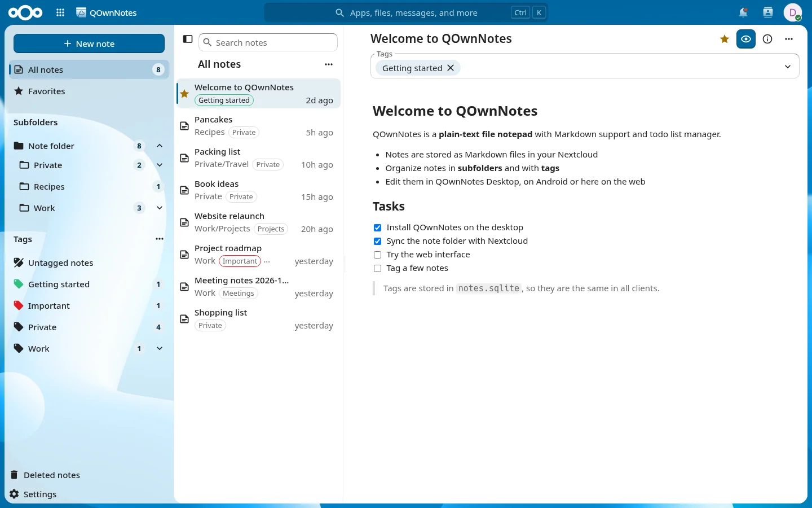Open the Shopping list note
Image resolution: width=812 pixels, height=508 pixels.
coord(259,319)
